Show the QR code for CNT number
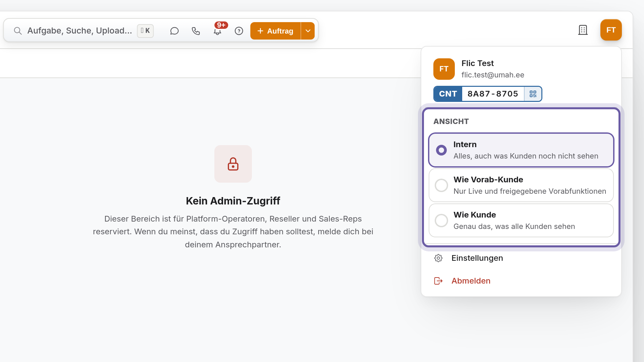 tap(533, 94)
